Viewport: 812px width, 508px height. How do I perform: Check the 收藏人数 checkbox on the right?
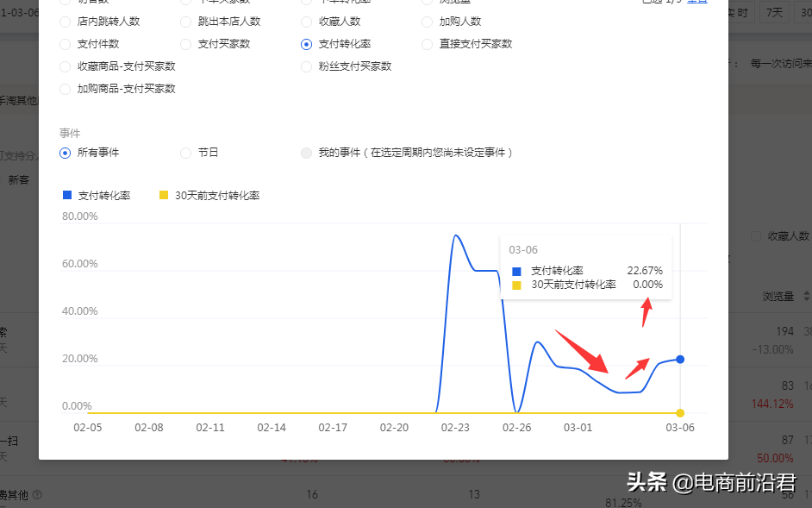pyautogui.click(x=756, y=235)
